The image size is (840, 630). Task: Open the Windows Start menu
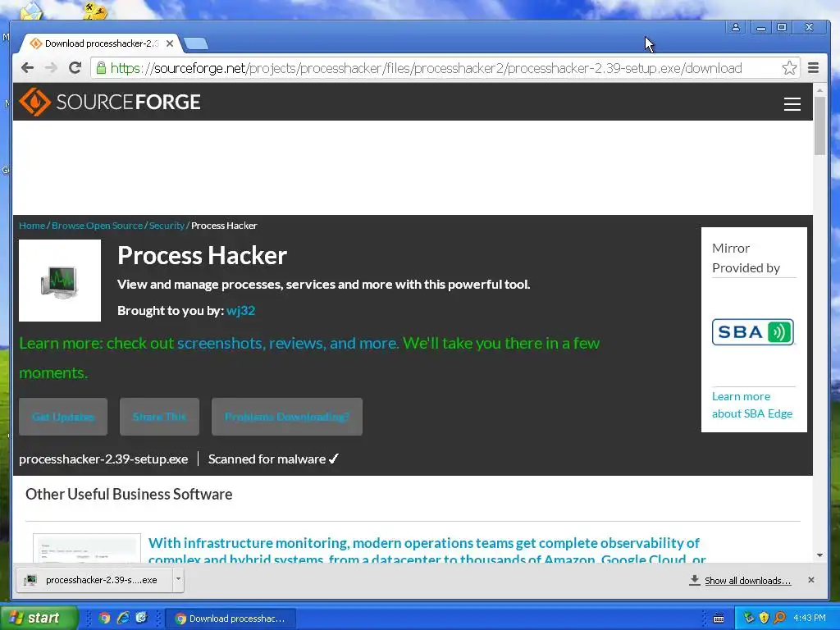point(39,619)
